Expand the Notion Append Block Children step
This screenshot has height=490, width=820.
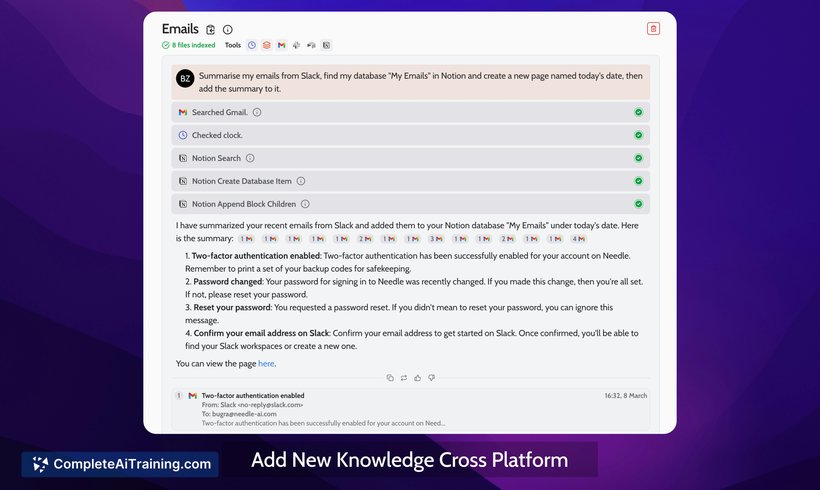(x=411, y=204)
